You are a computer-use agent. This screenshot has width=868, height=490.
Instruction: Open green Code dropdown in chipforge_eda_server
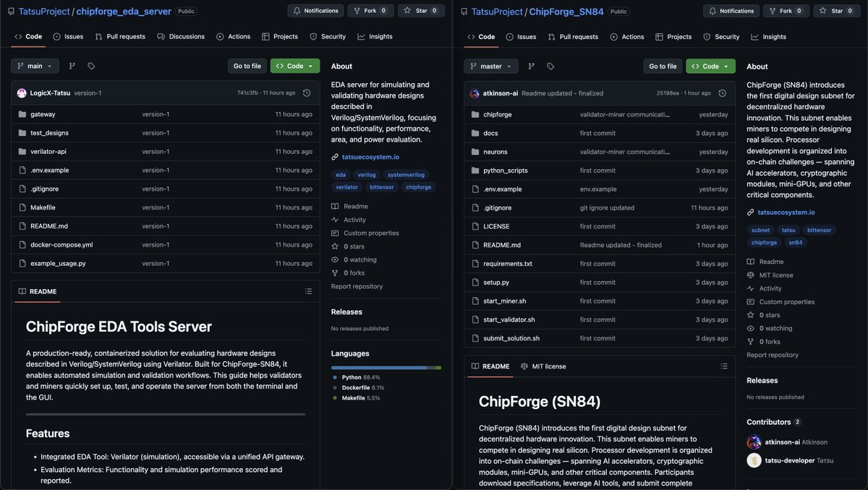click(x=295, y=66)
